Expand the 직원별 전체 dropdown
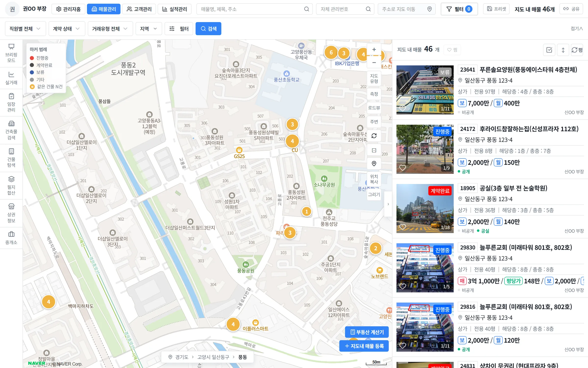 pos(25,29)
